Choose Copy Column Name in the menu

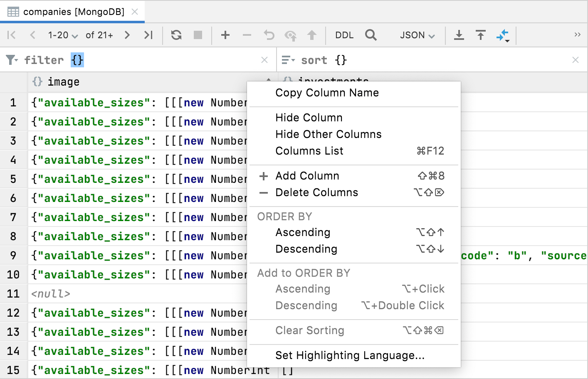pos(327,93)
